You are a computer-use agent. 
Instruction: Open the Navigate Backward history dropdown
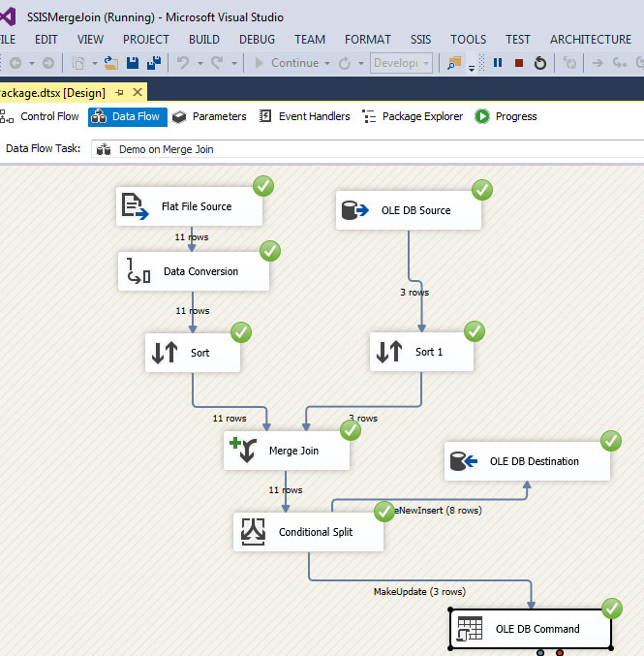pyautogui.click(x=32, y=64)
